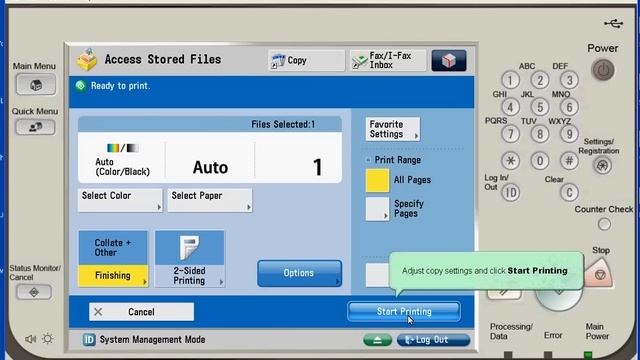The width and height of the screenshot is (640, 360).
Task: Toggle the Finishing option
Action: 113,276
